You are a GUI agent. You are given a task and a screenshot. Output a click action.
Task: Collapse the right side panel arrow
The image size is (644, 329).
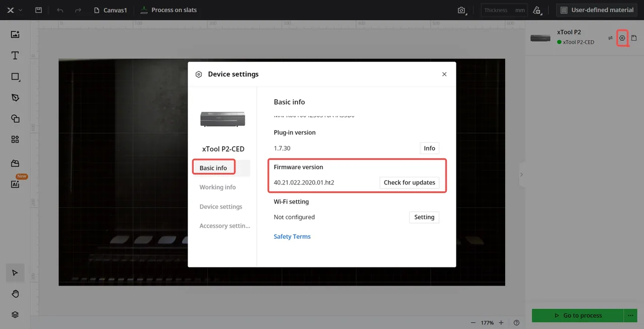click(x=521, y=175)
